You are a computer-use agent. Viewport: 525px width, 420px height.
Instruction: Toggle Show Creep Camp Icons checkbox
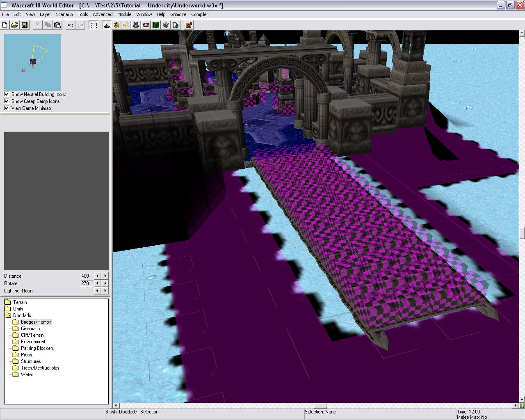tap(7, 101)
